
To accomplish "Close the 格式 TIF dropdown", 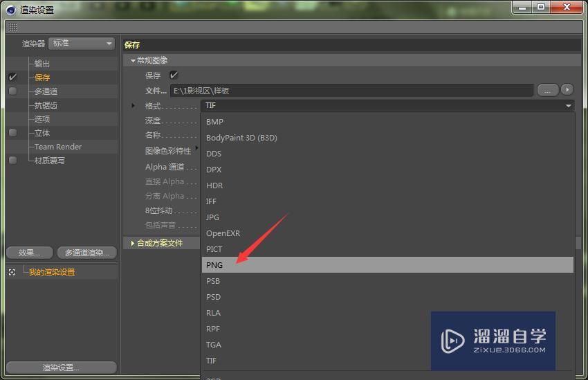I will 387,106.
